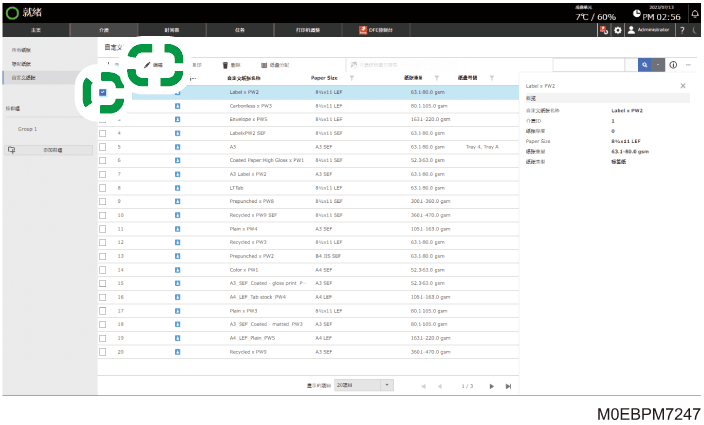The image size is (704, 425).
Task: Click the crescent moon sleep icon
Action: pyautogui.click(x=695, y=30)
